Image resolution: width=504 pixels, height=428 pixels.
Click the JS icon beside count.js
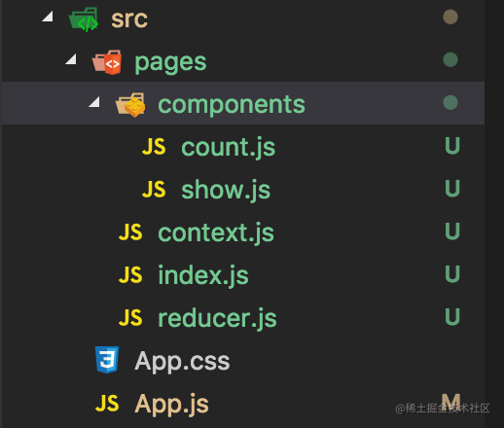[x=154, y=147]
